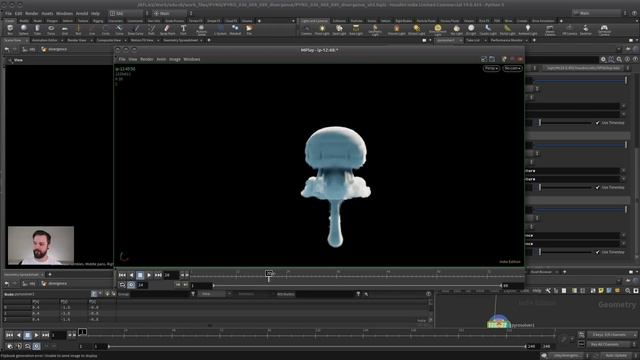
Task: Add an Ambient Light from the shelf
Action: pos(528,29)
